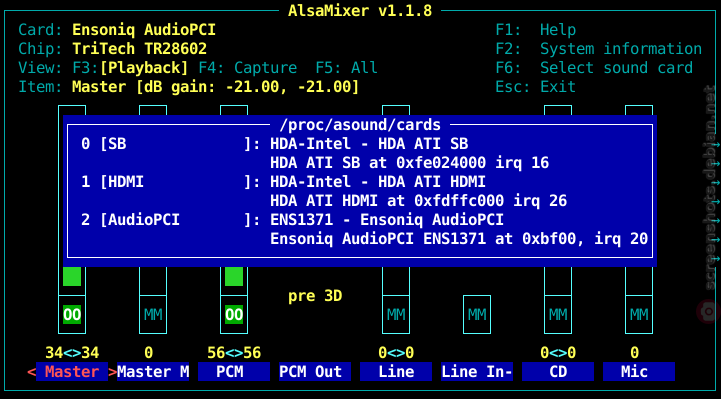Click the PCM volume bar green level
The width and height of the screenshot is (721, 399).
pyautogui.click(x=234, y=276)
